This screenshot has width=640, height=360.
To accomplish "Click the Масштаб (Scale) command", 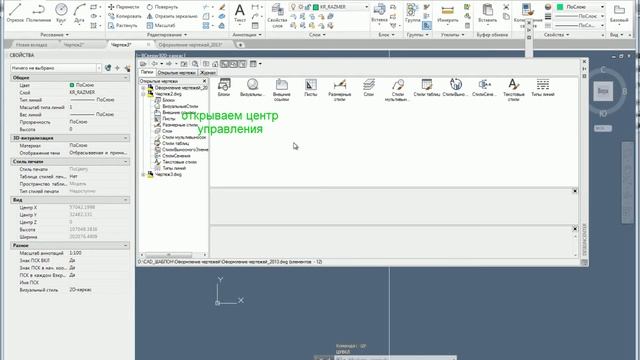I will (x=161, y=25).
